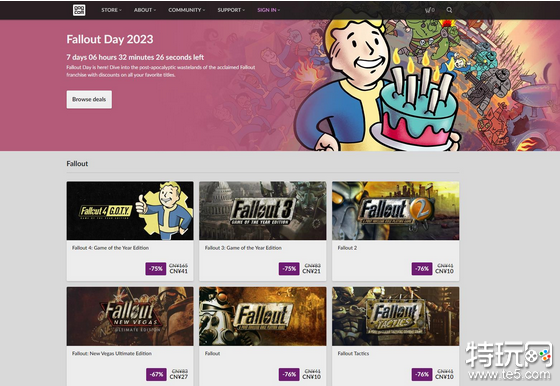
Task: Click the -67% badge on New Vegas
Action: (x=156, y=374)
